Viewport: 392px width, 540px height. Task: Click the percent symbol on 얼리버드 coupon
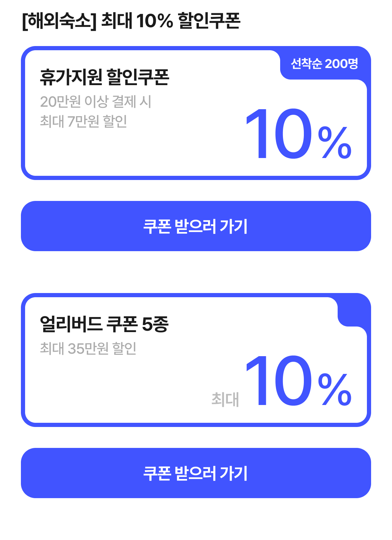[335, 389]
